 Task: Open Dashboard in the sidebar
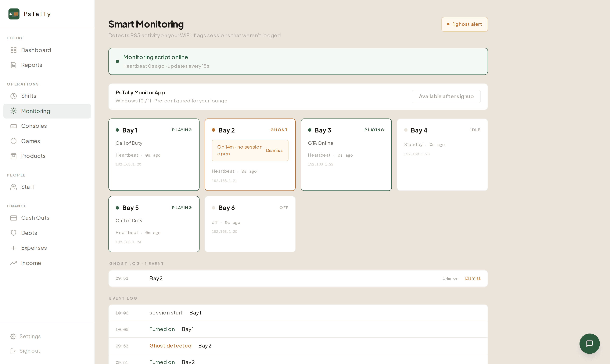click(x=47, y=50)
